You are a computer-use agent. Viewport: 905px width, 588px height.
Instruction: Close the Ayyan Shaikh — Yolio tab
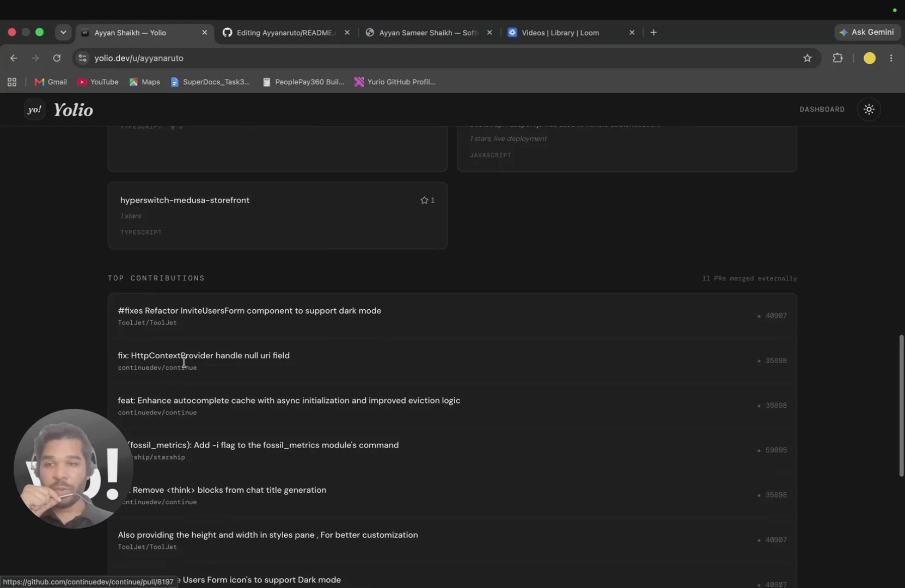205,33
